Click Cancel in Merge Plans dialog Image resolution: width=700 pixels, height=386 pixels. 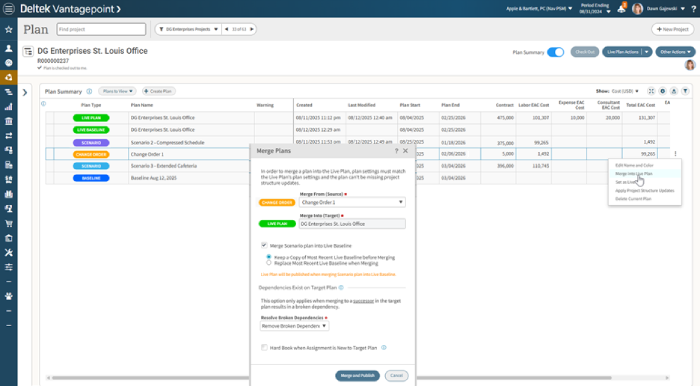[396, 376]
